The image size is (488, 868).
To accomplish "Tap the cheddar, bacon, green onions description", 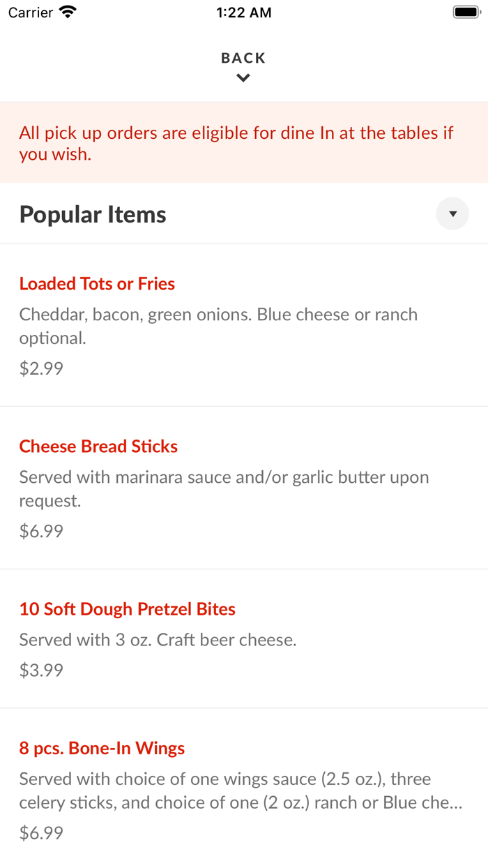I will click(218, 326).
